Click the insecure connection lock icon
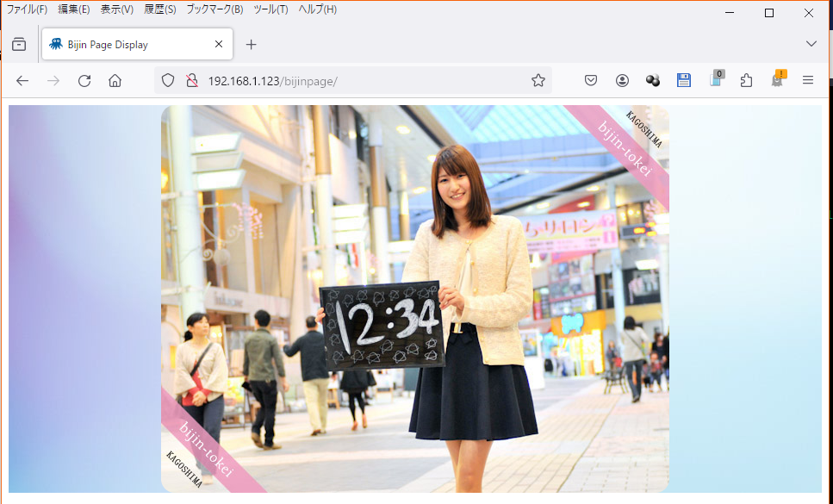This screenshot has height=504, width=833. 190,80
